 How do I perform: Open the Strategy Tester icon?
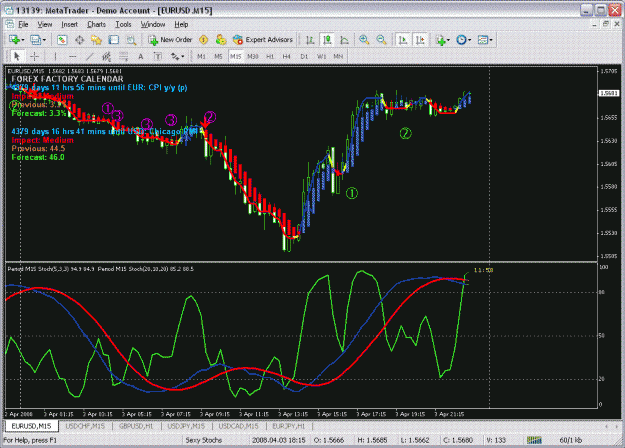(x=131, y=40)
